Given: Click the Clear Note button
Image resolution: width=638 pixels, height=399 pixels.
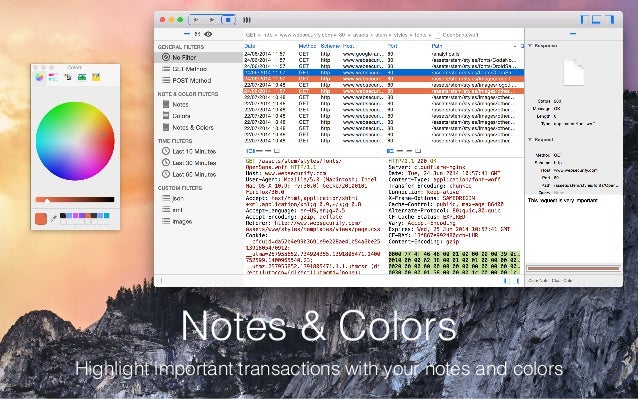Looking at the screenshot, I should tap(537, 281).
